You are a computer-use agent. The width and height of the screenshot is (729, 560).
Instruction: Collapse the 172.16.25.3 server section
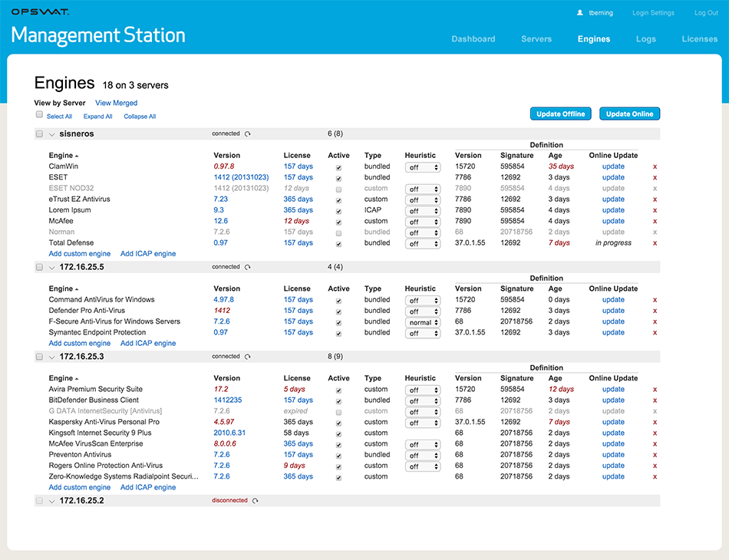coord(52,357)
